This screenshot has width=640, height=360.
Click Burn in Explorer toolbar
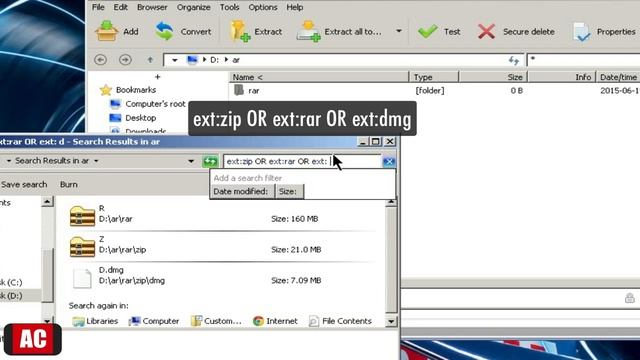pos(69,184)
